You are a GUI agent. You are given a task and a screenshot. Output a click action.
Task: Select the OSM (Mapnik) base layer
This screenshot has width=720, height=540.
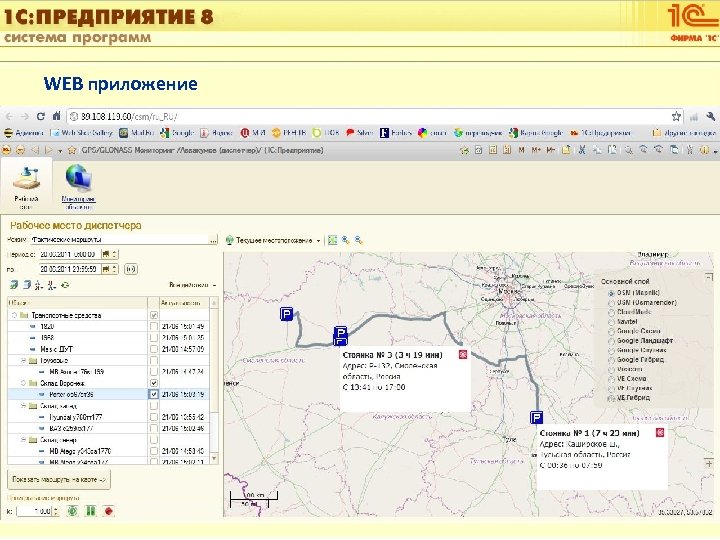611,293
